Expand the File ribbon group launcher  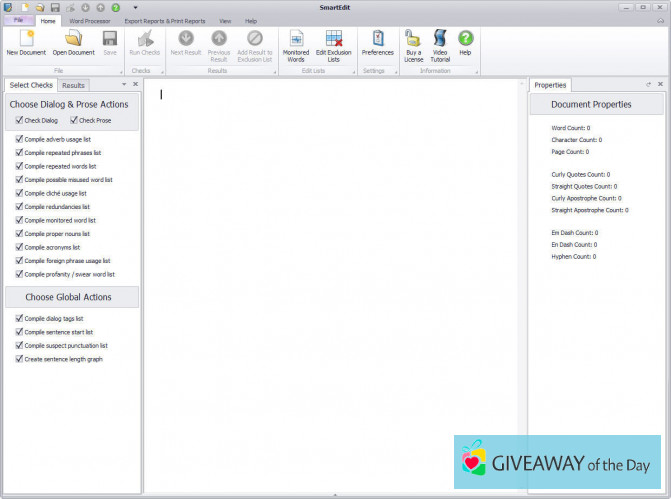(121, 72)
